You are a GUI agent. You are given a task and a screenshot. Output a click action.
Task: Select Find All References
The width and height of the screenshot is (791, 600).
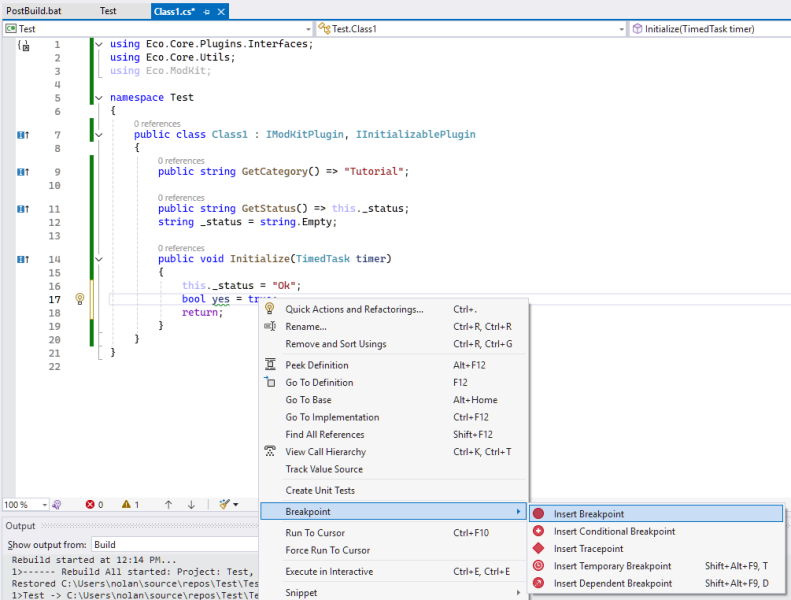pos(393,434)
